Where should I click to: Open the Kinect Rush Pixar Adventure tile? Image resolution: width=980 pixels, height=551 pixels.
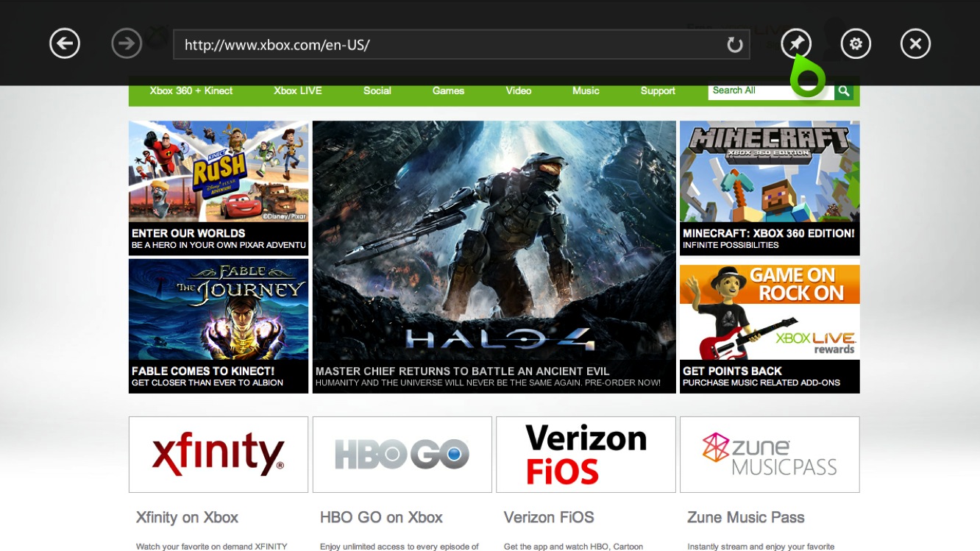pos(219,188)
